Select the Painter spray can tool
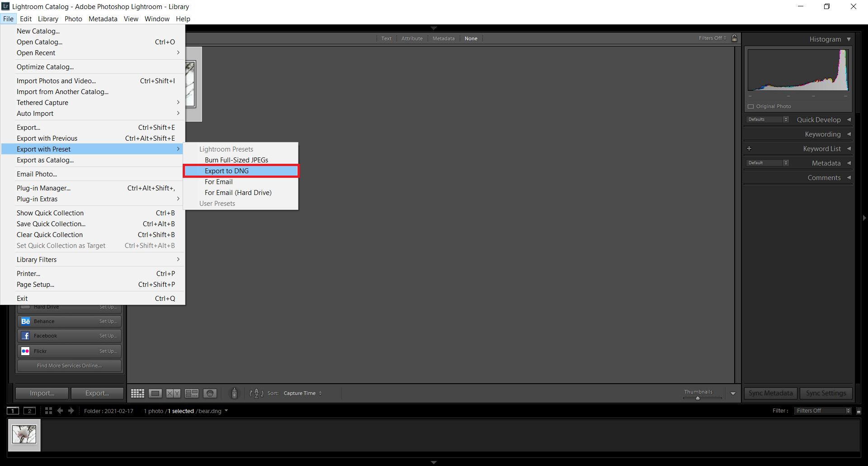Screen dimensions: 868x466 pyautogui.click(x=234, y=394)
